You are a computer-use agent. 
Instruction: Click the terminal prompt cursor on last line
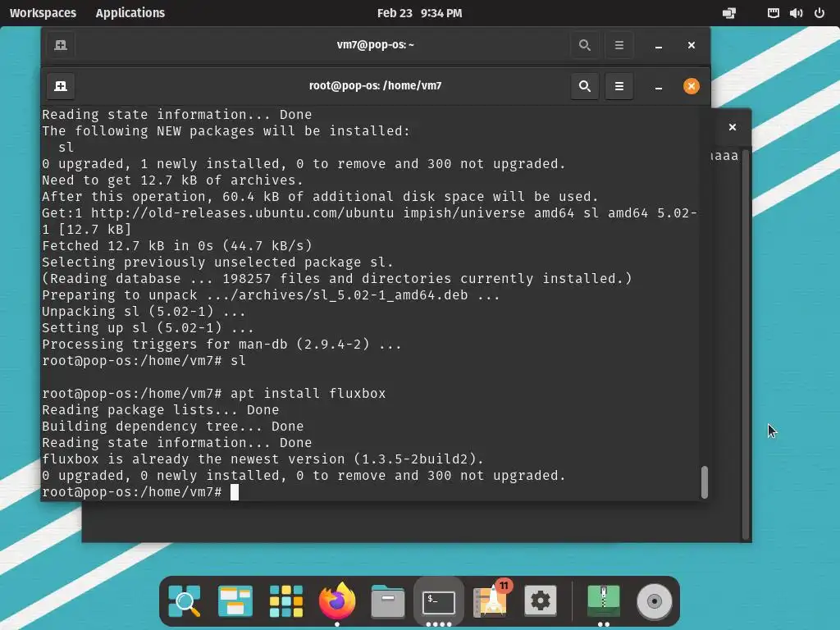coord(234,492)
